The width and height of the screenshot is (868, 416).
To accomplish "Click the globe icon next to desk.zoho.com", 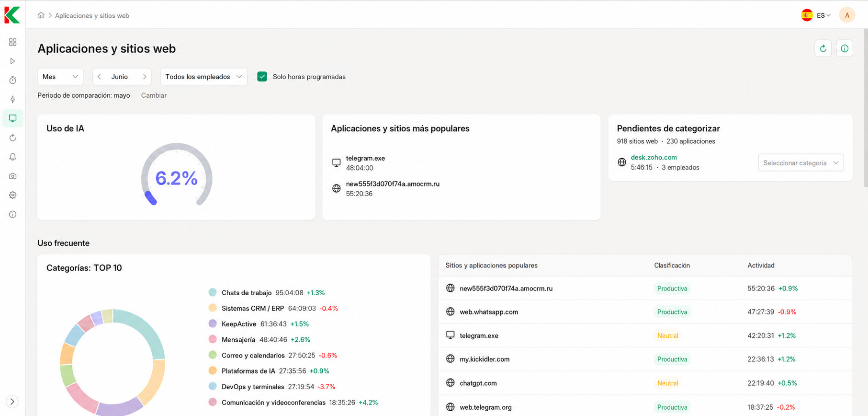I will 622,162.
